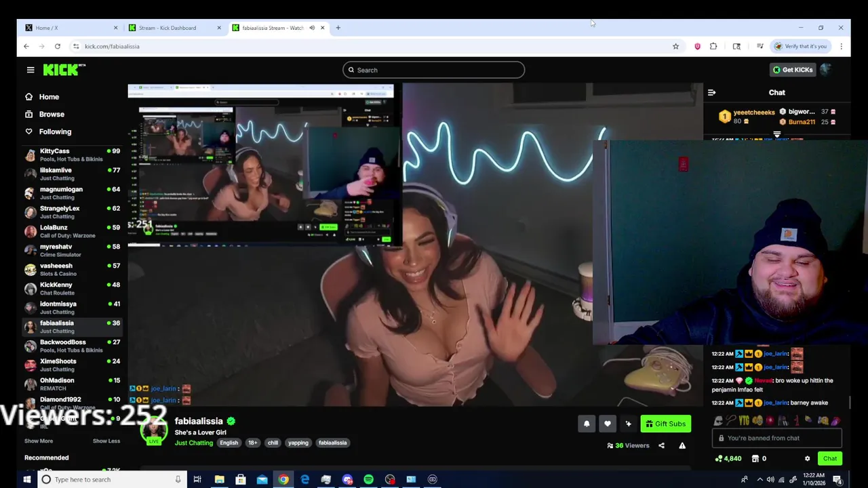Open BackwoodBoss channel in sidebar

pyautogui.click(x=72, y=346)
